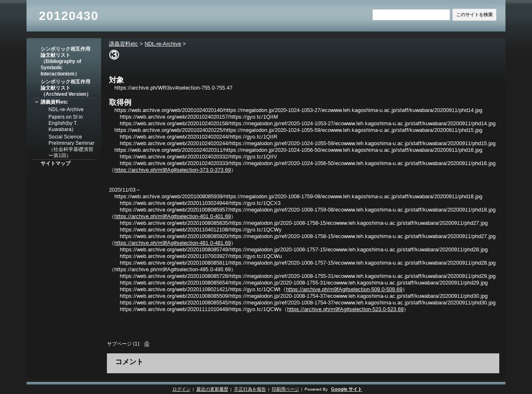
Task: Click the ③ page heading
Action: pyautogui.click(x=114, y=55)
